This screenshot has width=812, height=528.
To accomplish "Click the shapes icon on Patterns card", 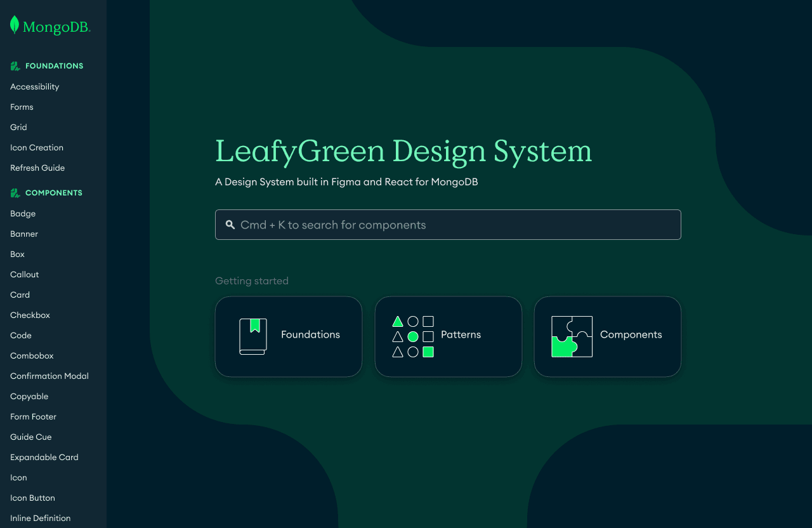I will point(413,336).
